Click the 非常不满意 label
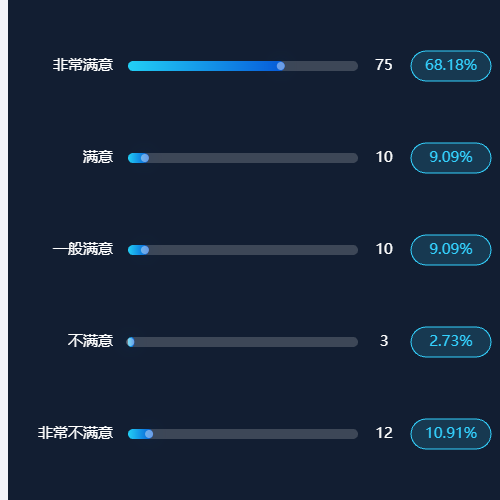The image size is (500, 500). tap(75, 433)
